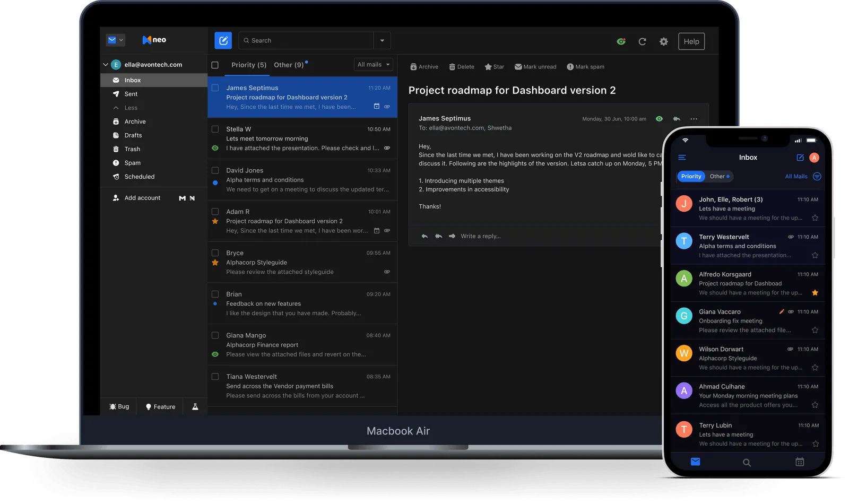Screen dimensions: 849x504
Task: Click the Write a reply field
Action: (x=481, y=236)
